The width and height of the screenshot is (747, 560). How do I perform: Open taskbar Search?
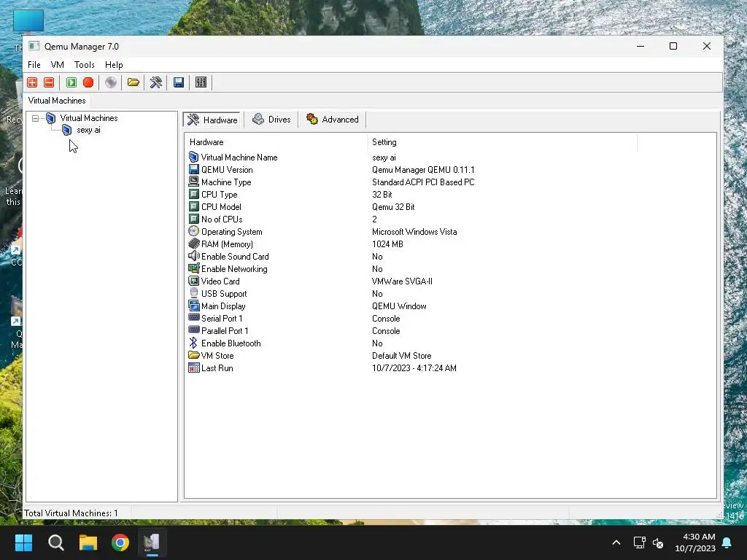click(x=55, y=542)
